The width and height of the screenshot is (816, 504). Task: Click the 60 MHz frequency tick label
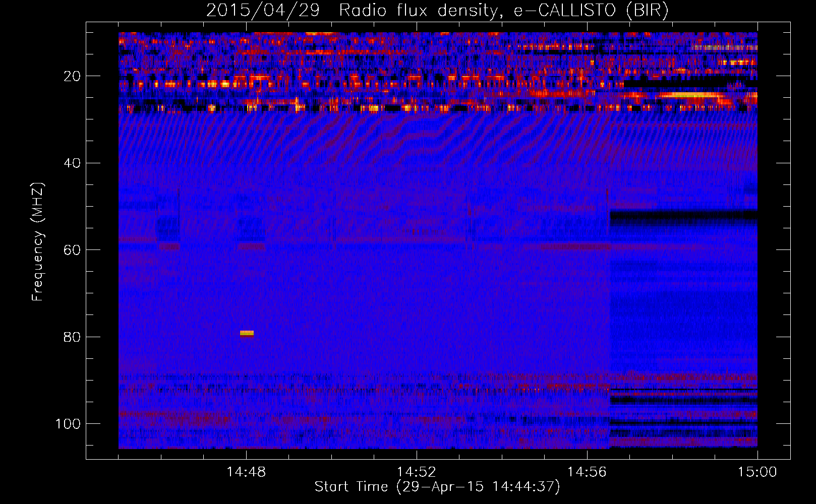tap(72, 250)
